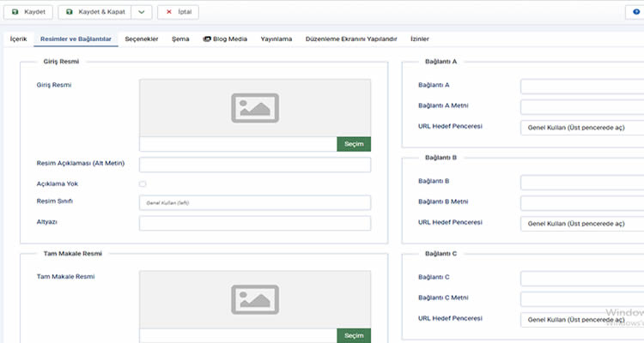This screenshot has width=644, height=343.
Task: Open the Seçenekler tab
Action: (142, 39)
